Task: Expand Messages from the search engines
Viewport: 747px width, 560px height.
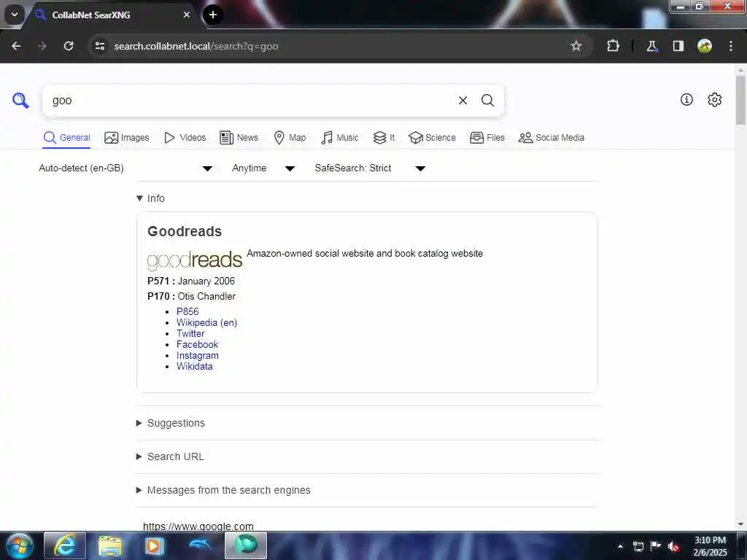Action: [223, 491]
